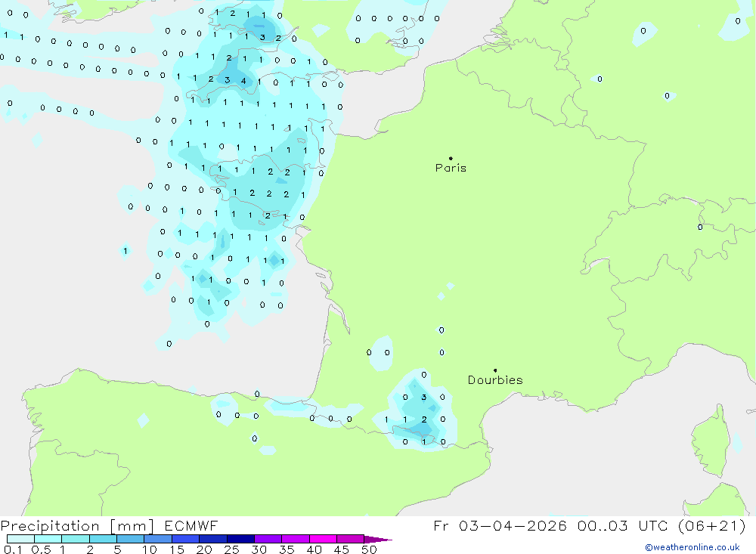Click the '00..03 UTC' time text
The width and height of the screenshot is (756, 554).
(622, 525)
